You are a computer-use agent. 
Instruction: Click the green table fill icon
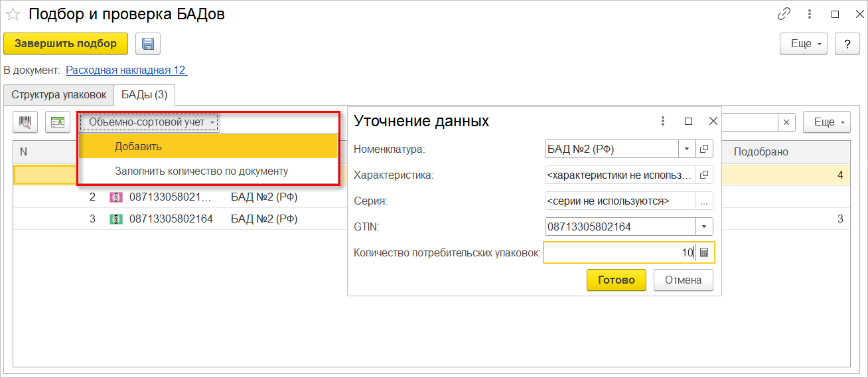[59, 122]
